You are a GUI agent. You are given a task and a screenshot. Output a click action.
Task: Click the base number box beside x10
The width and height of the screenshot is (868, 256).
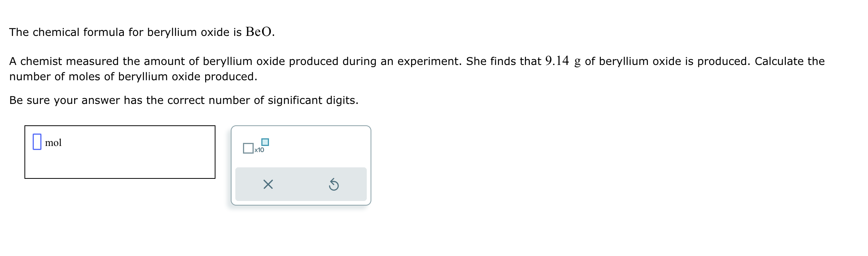(x=248, y=148)
